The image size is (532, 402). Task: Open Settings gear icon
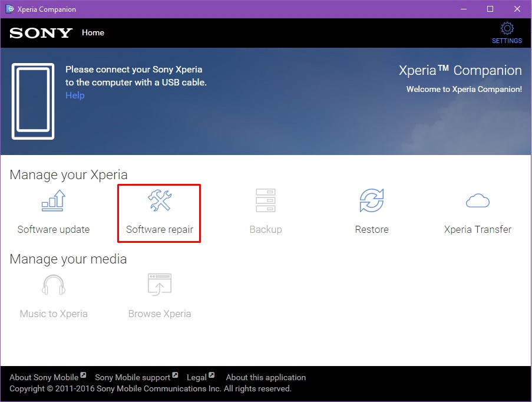point(507,29)
